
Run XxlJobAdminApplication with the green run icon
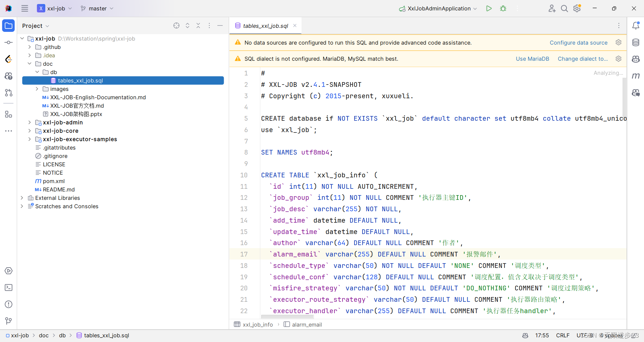[x=489, y=8]
